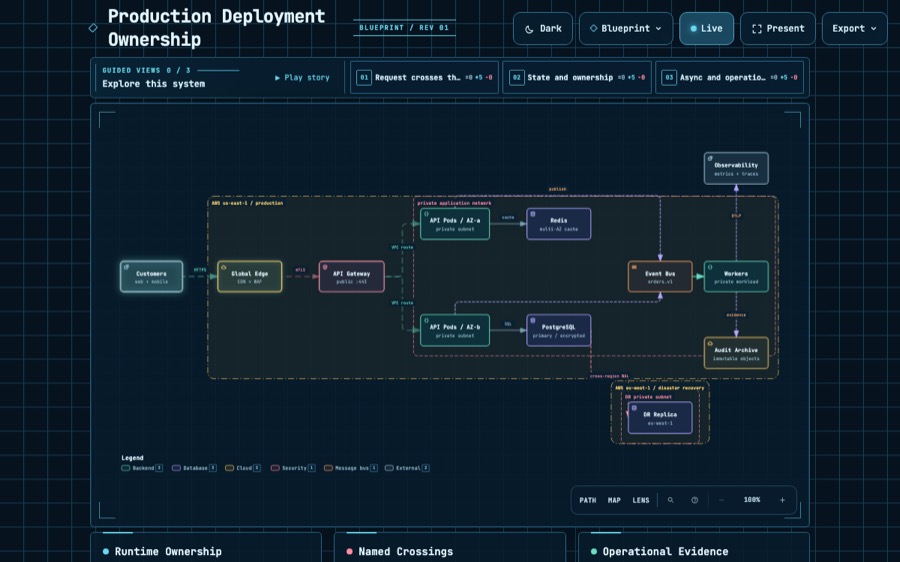Viewport: 900px width, 562px height.
Task: Click the icon on Workers node
Action: click(710, 267)
